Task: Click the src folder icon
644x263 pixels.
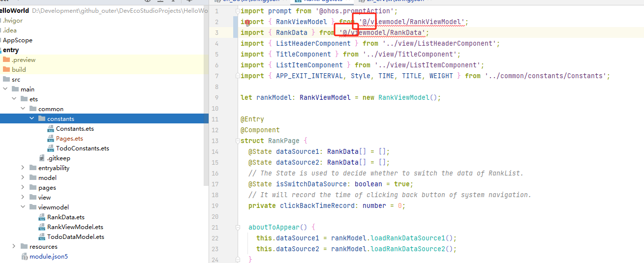Action: (6, 80)
